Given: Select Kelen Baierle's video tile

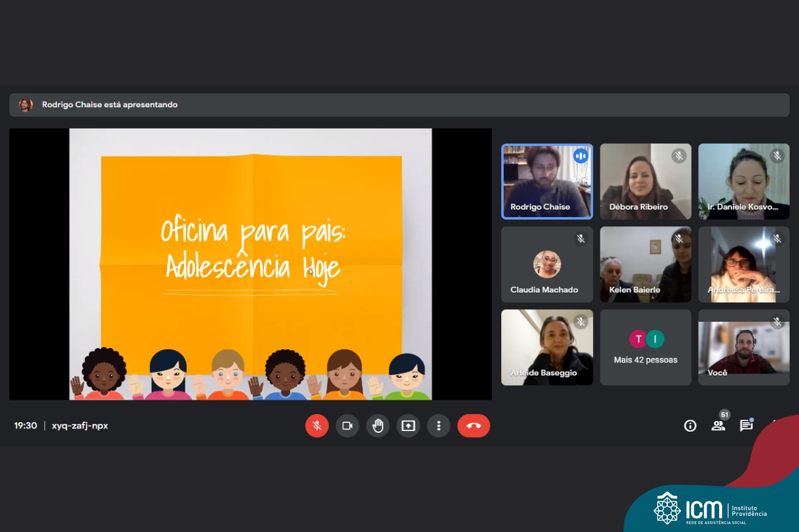Looking at the screenshot, I should [645, 264].
